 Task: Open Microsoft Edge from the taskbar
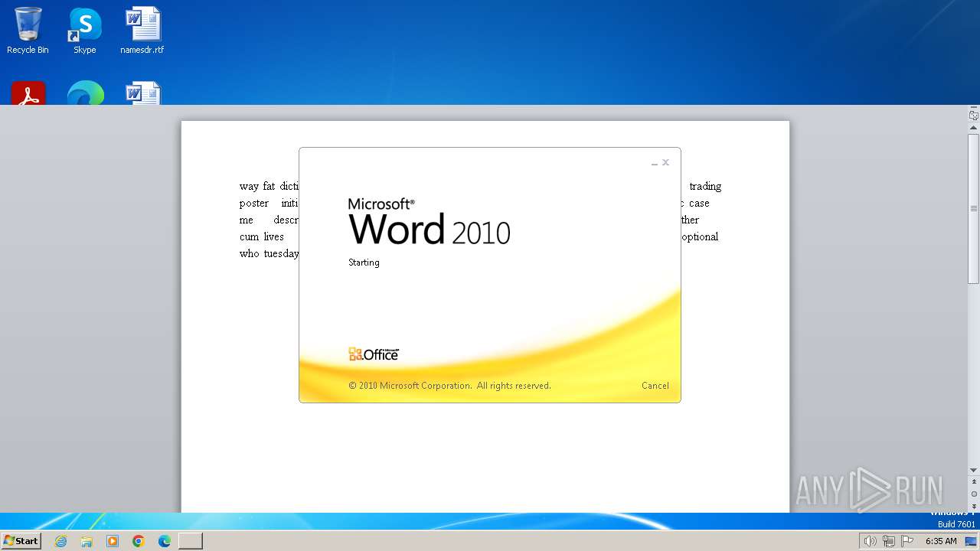[165, 541]
